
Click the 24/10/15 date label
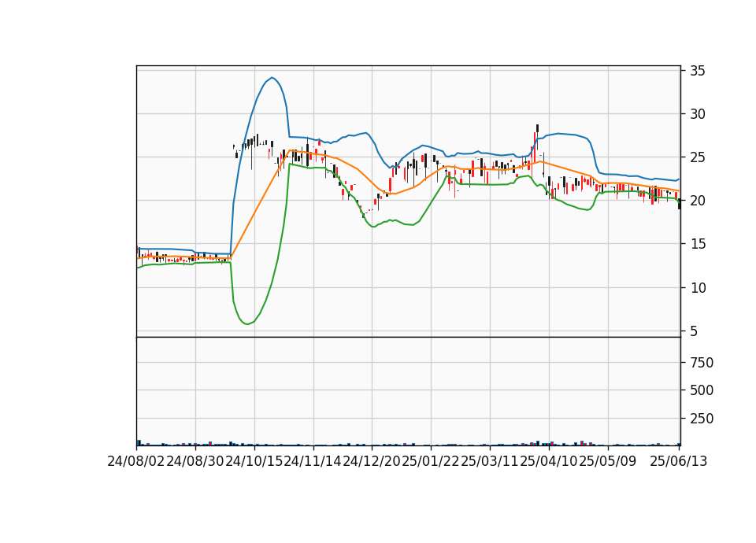pyautogui.click(x=254, y=461)
